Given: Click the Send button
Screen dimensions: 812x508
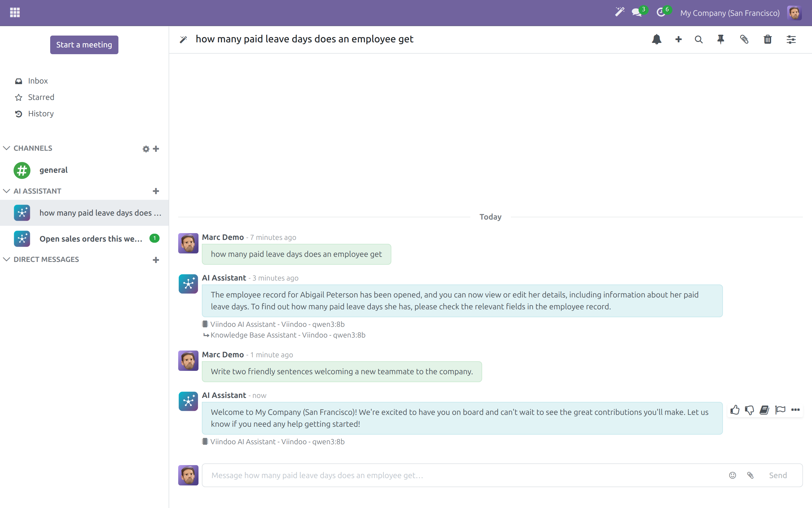Looking at the screenshot, I should click(778, 475).
